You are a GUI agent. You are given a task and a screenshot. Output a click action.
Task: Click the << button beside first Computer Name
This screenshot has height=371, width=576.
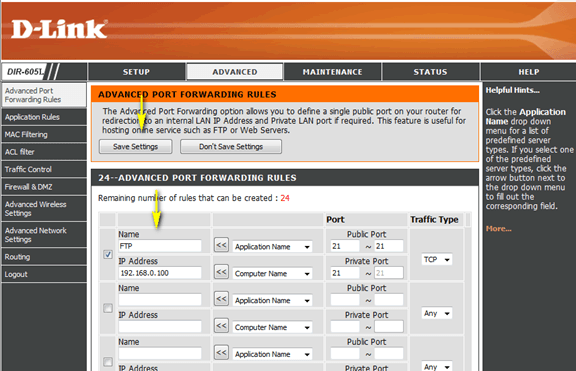point(221,272)
